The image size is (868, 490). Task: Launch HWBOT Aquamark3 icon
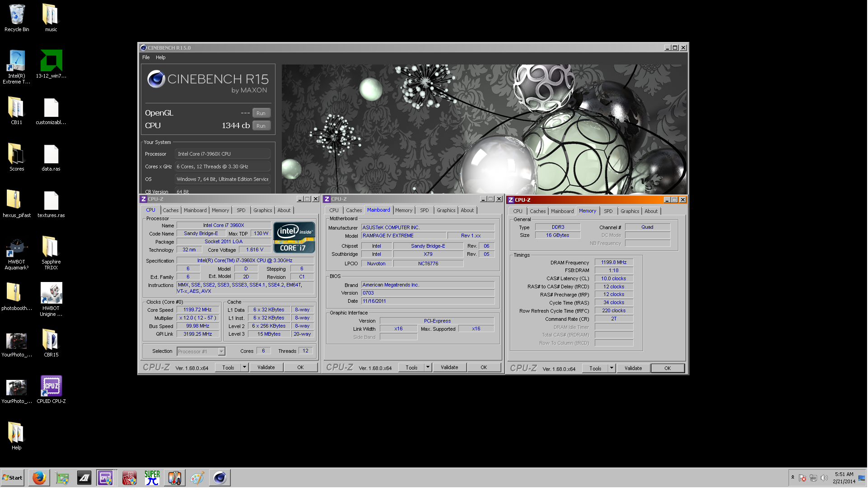17,253
